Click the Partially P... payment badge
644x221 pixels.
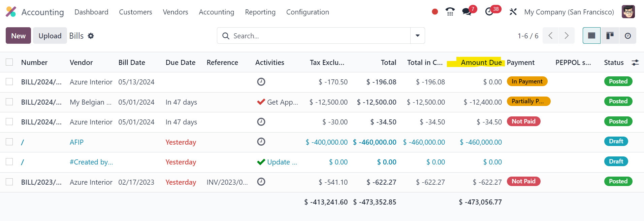pyautogui.click(x=528, y=101)
